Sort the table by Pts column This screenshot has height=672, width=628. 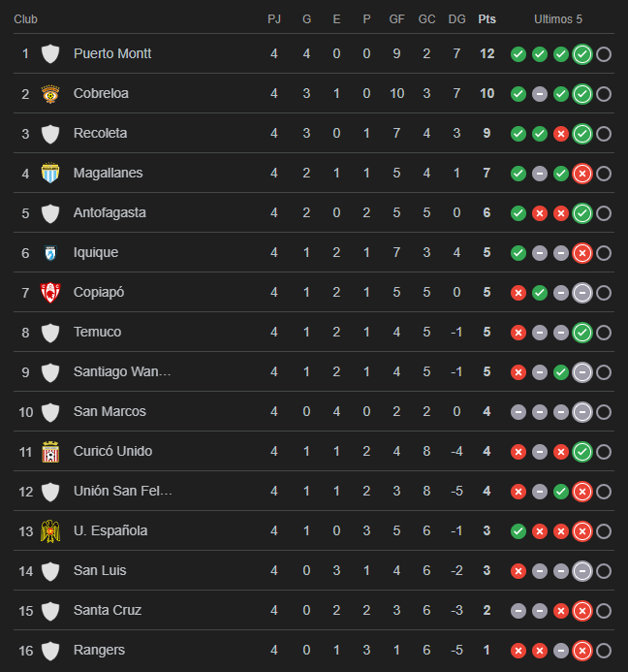[x=487, y=19]
